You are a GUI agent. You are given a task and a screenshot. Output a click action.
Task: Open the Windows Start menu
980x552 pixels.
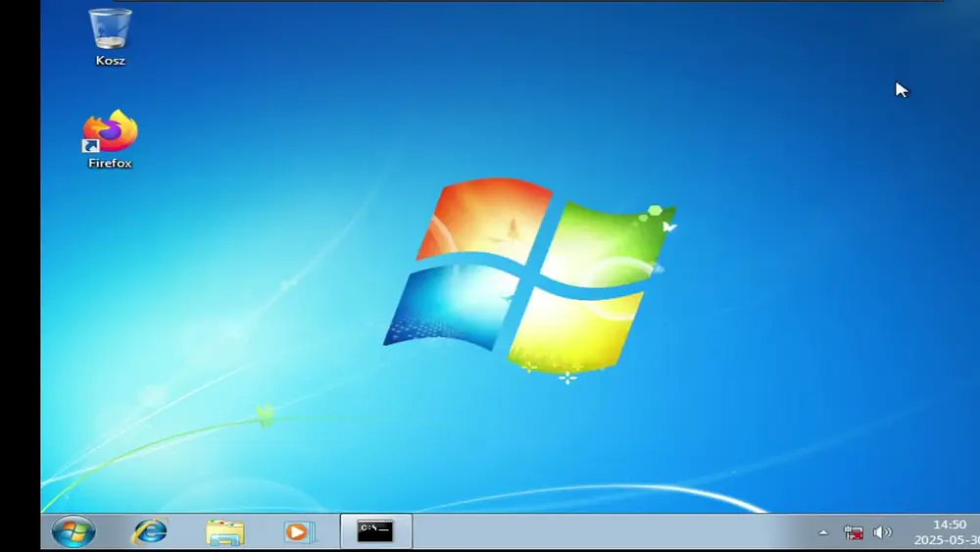click(x=73, y=532)
